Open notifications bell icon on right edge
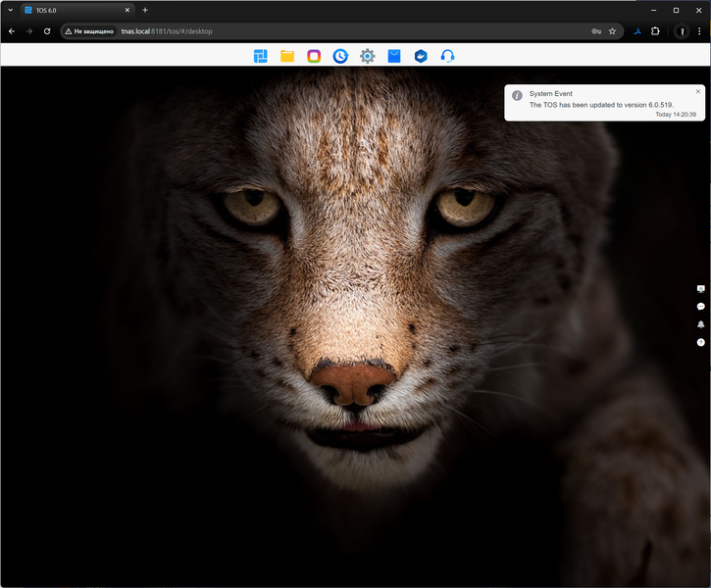 coord(700,324)
